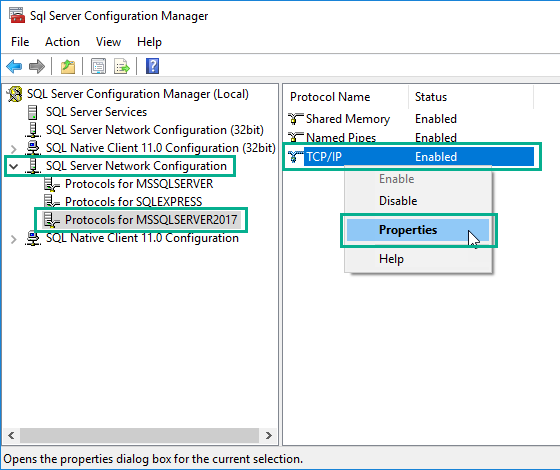Click the Enabled status of Named Pipes
560x470 pixels.
(436, 138)
